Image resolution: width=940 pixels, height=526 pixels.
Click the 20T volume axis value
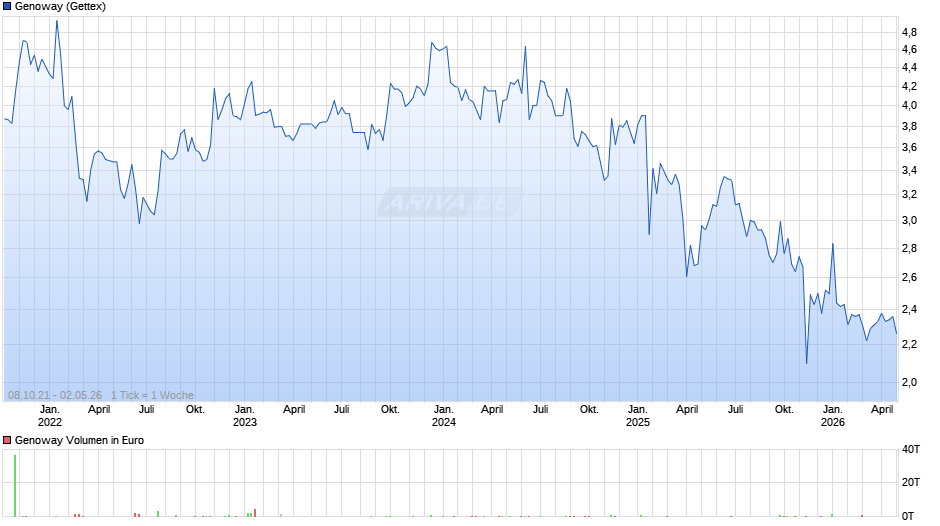click(x=911, y=483)
